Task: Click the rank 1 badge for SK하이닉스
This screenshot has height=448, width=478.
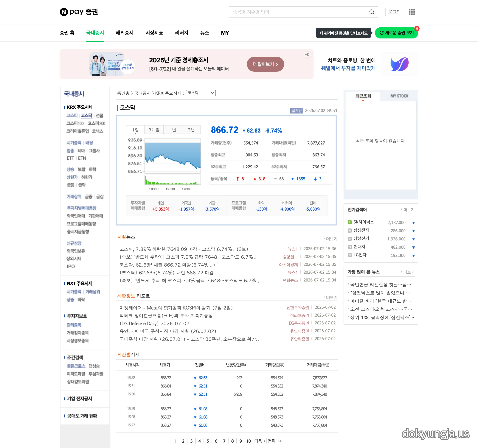Action: 350,222
